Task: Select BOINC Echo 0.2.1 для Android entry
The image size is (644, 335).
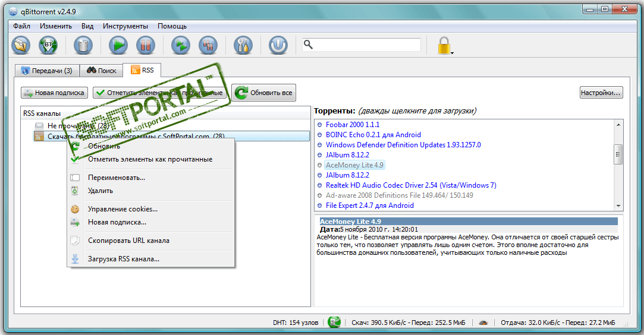Action: 373,134
